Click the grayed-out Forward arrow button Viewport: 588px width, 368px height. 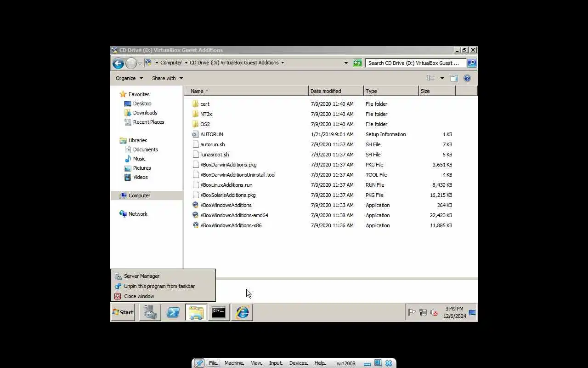[131, 63]
